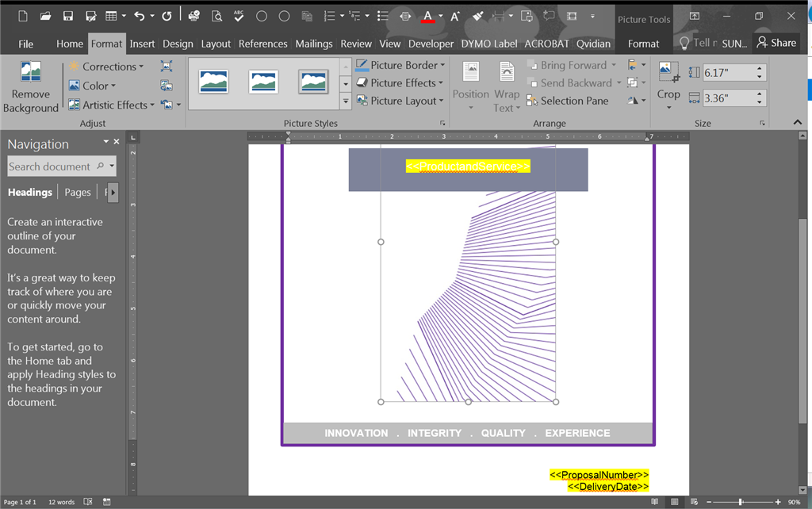Screen dimensions: 812x509
Task: Select the second picture style thumbnail
Action: (263, 82)
